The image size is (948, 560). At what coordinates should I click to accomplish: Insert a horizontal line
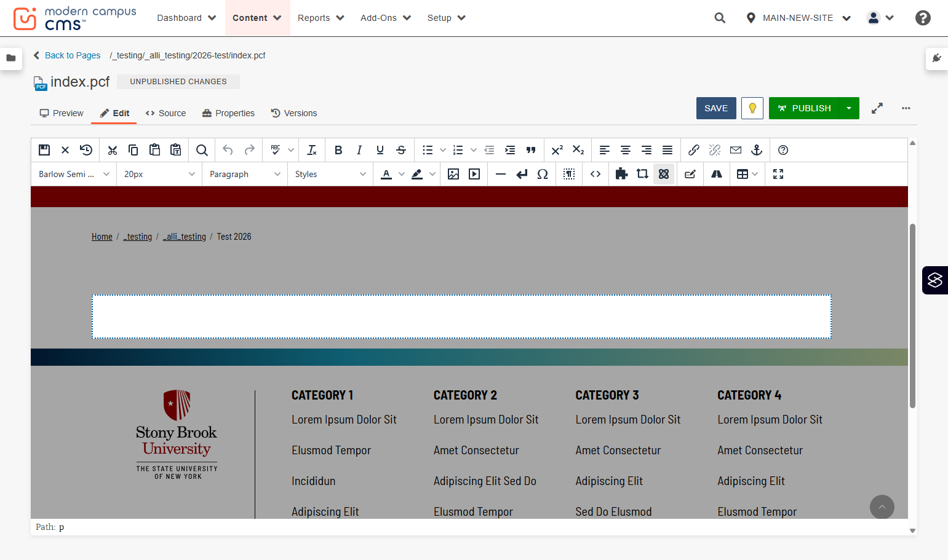click(x=501, y=174)
